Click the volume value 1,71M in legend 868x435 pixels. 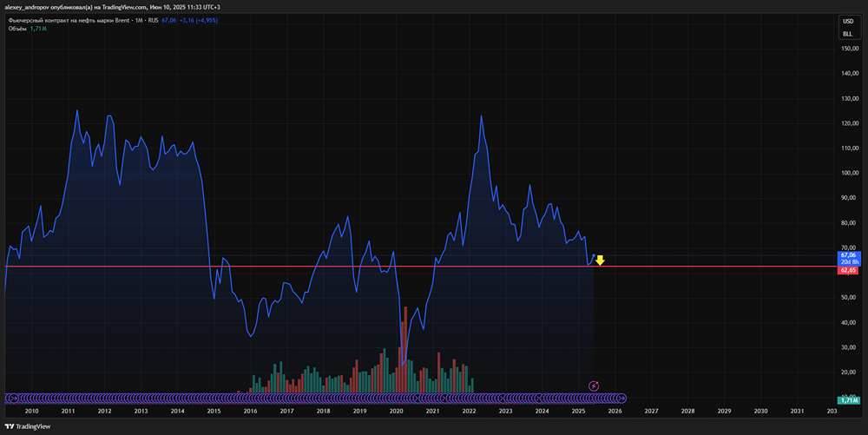(38, 29)
